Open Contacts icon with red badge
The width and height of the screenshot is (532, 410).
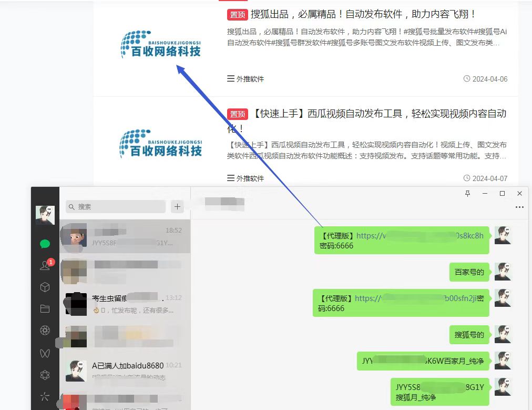click(x=45, y=265)
